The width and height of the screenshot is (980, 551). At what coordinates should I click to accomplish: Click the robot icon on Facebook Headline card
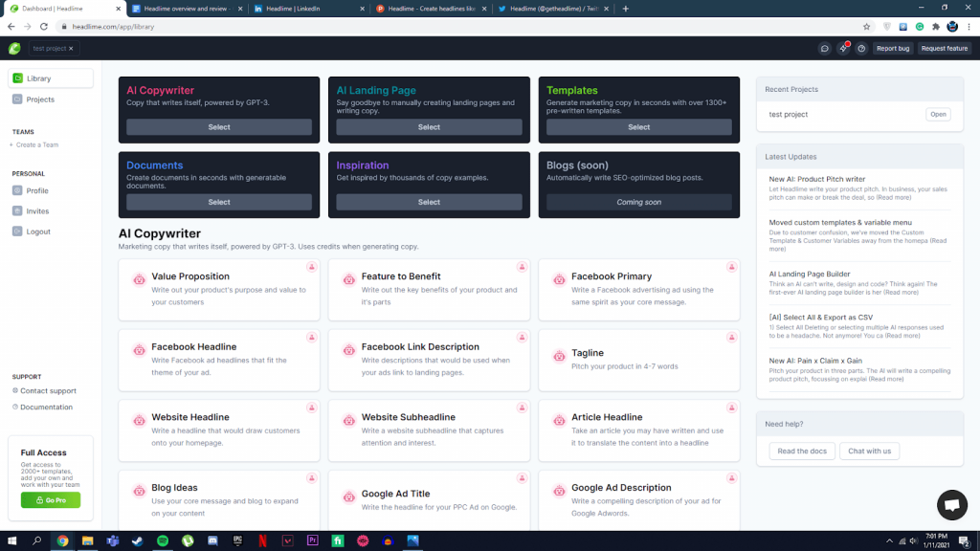pos(139,350)
